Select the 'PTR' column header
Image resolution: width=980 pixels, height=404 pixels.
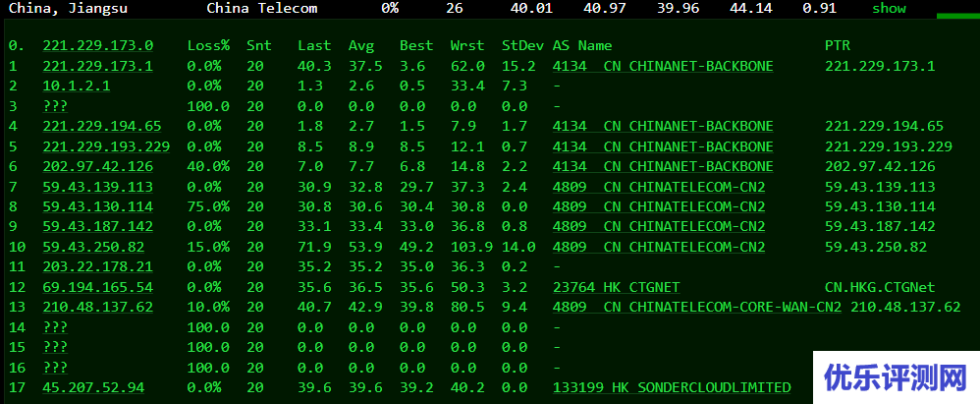[838, 45]
